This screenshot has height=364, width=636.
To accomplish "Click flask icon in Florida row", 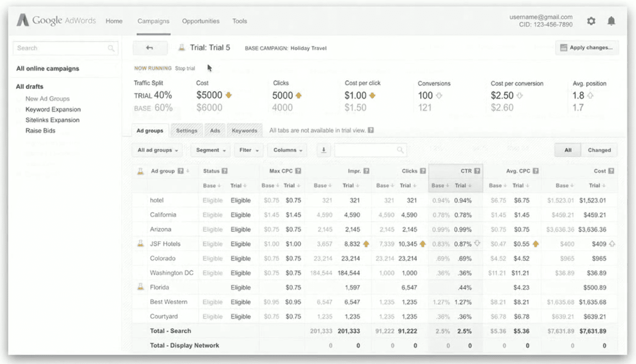I will click(141, 287).
